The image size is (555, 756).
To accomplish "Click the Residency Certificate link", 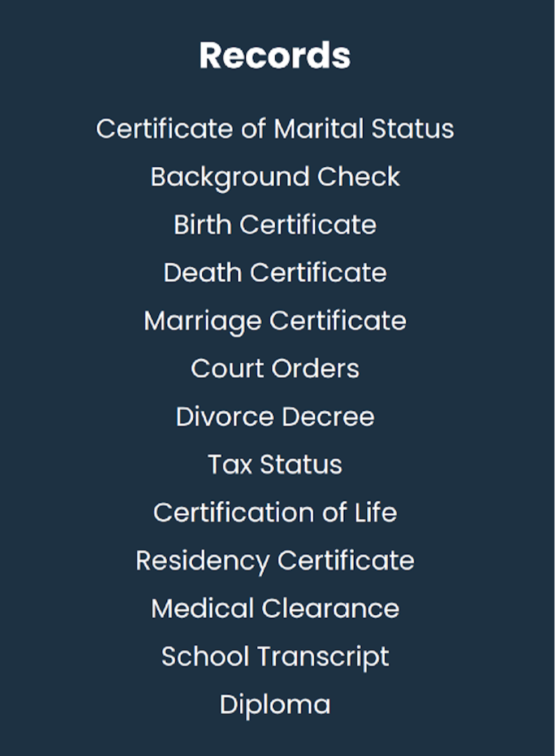I will point(275,561).
